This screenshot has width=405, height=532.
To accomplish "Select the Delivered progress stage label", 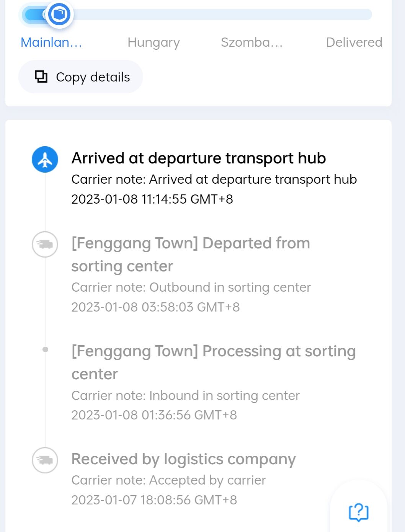I will click(354, 42).
